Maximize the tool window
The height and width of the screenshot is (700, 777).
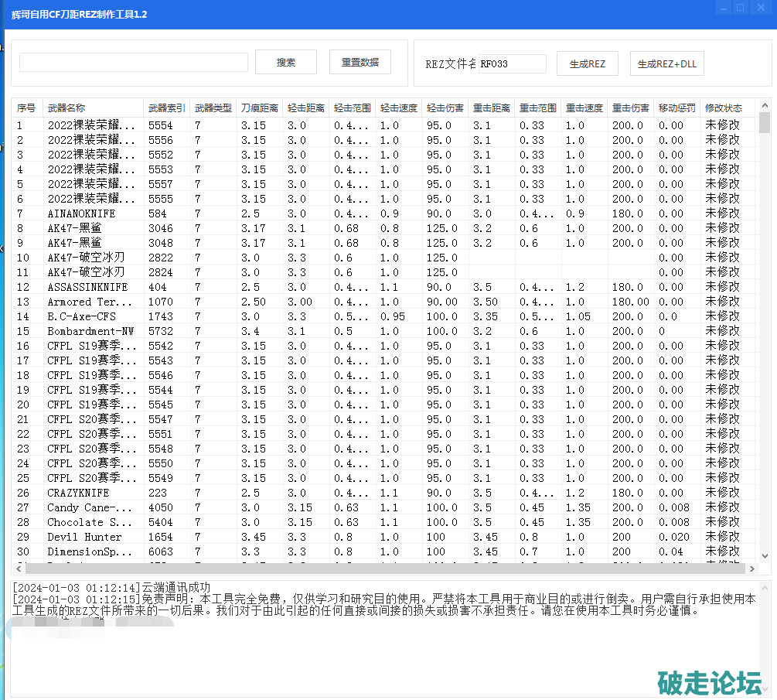click(740, 8)
